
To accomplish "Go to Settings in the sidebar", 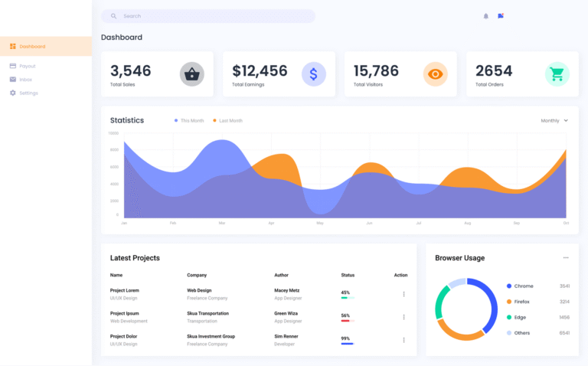I will [28, 93].
